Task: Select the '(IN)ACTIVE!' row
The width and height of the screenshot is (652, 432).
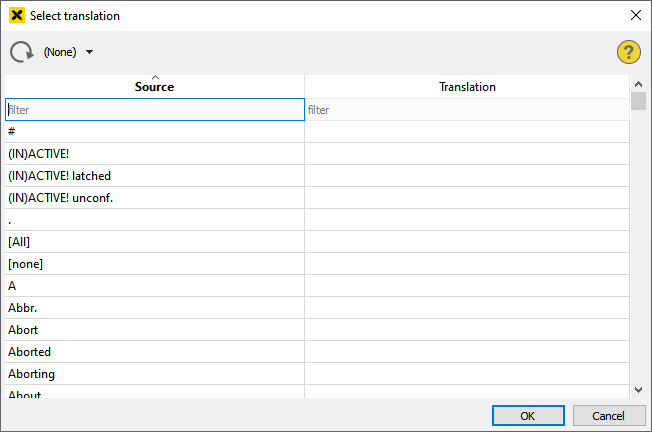Action: [317, 154]
